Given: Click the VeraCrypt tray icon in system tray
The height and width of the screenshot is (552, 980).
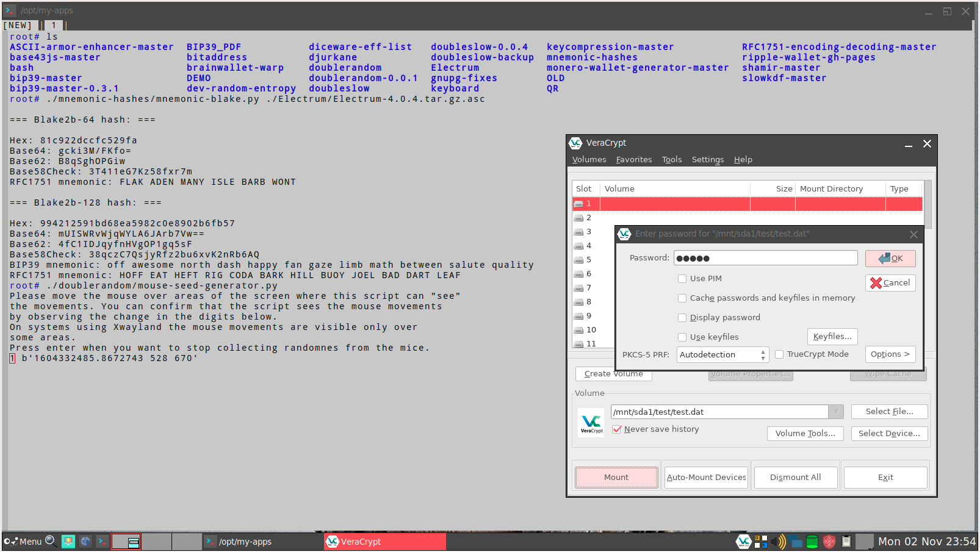Looking at the screenshot, I should coord(743,542).
